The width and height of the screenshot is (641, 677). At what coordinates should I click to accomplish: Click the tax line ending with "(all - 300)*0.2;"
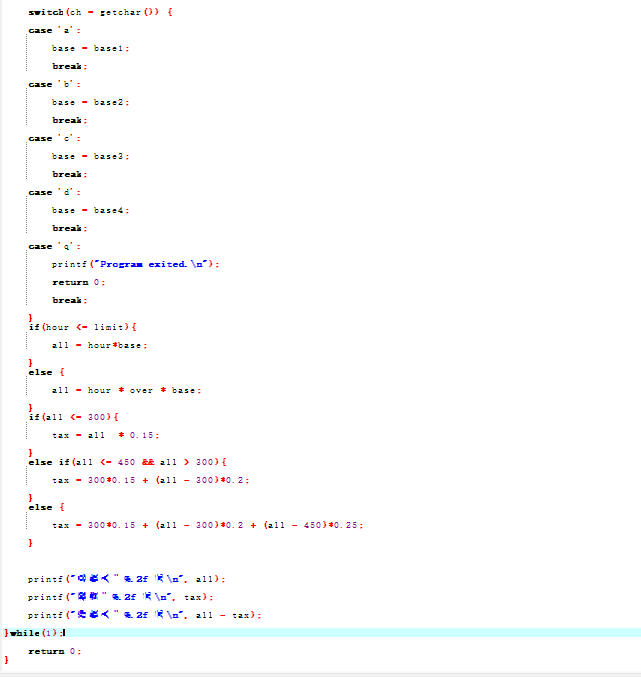(151, 480)
